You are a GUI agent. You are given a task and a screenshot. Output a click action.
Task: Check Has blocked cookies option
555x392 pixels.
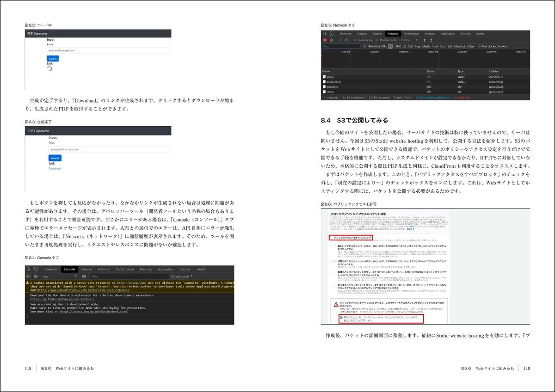click(479, 46)
